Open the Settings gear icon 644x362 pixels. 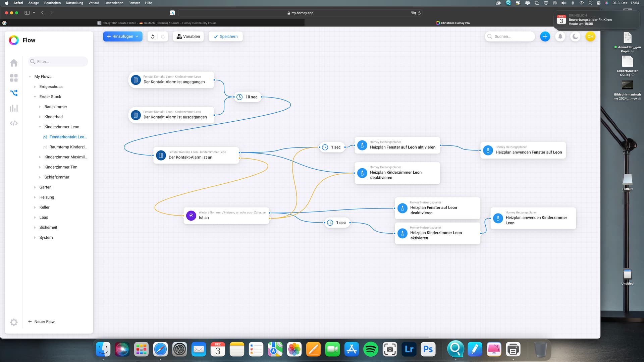coord(14,322)
